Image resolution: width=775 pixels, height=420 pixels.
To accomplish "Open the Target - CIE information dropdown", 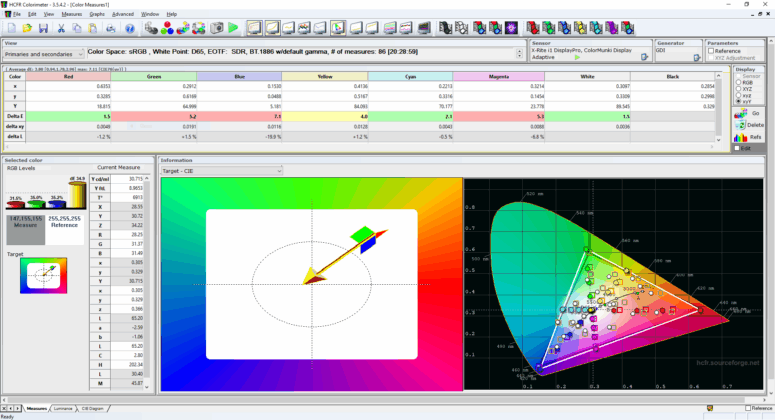I will [222, 171].
